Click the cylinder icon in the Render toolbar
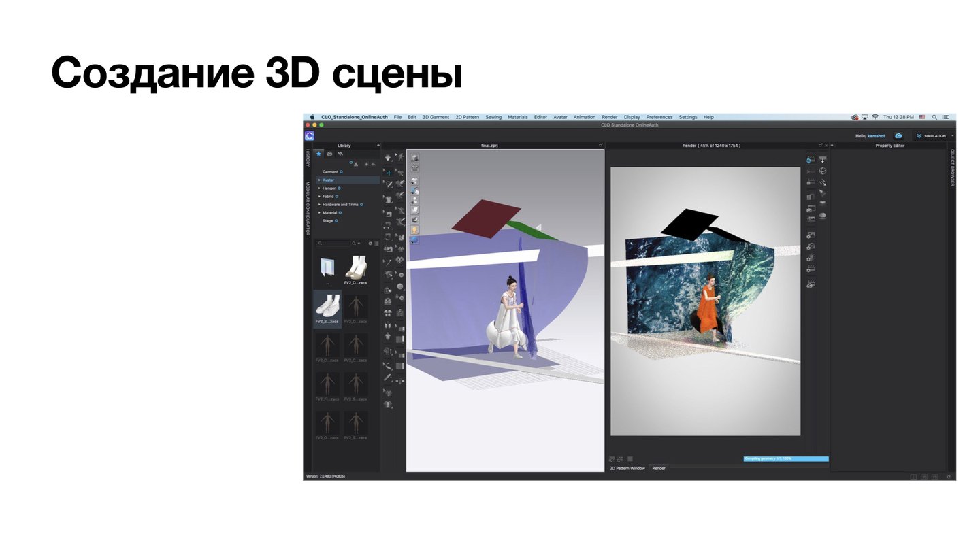 click(x=823, y=204)
